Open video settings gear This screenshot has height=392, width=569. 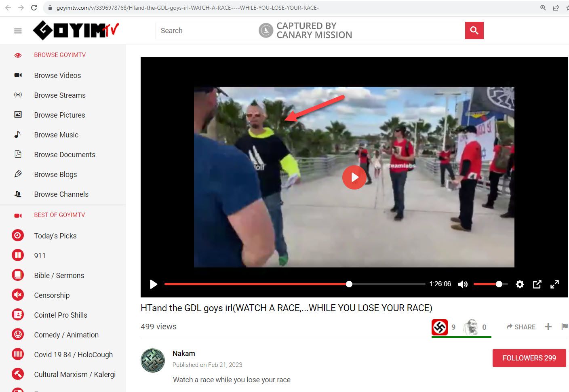pos(520,285)
